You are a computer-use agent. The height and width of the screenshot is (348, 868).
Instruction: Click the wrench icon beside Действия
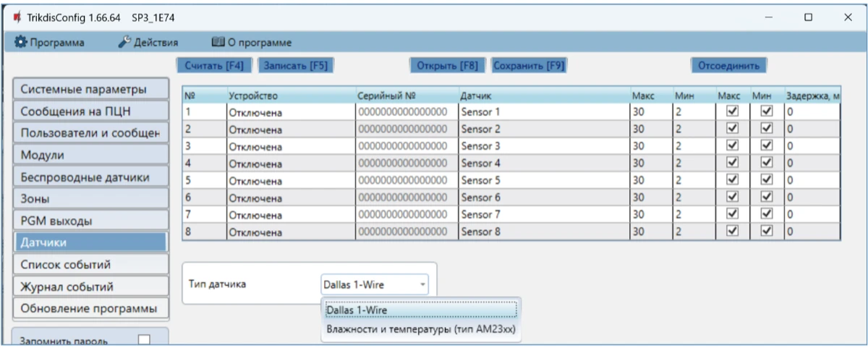pyautogui.click(x=124, y=43)
